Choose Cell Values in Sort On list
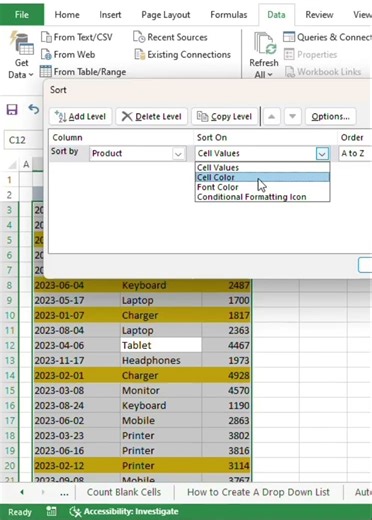372x520 pixels. pos(262,167)
